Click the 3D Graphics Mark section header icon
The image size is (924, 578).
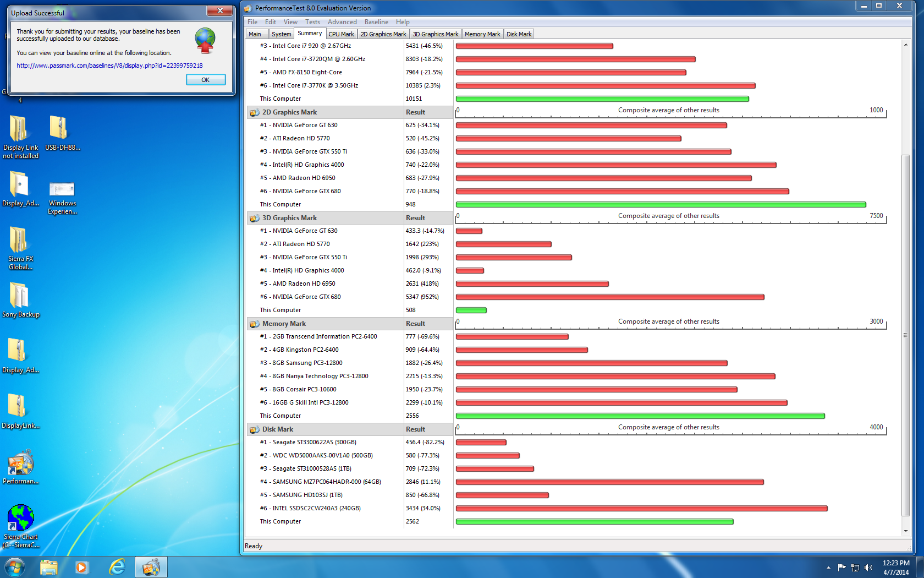coord(254,218)
